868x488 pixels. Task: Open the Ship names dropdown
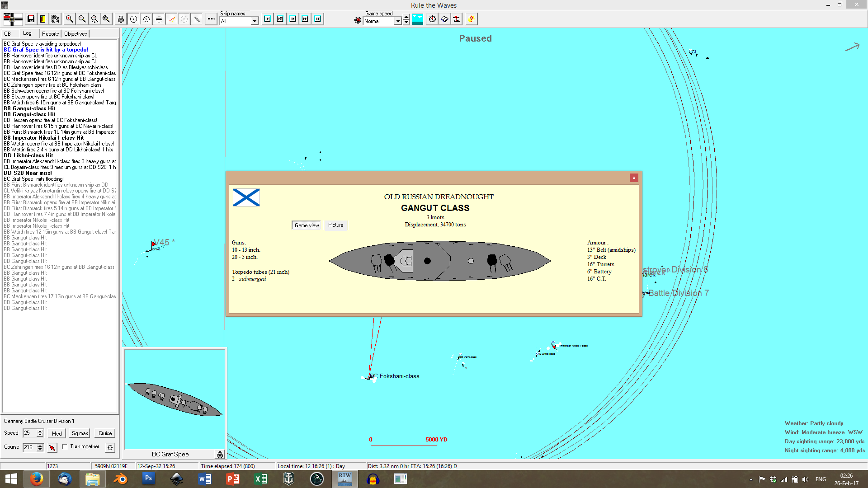255,21
